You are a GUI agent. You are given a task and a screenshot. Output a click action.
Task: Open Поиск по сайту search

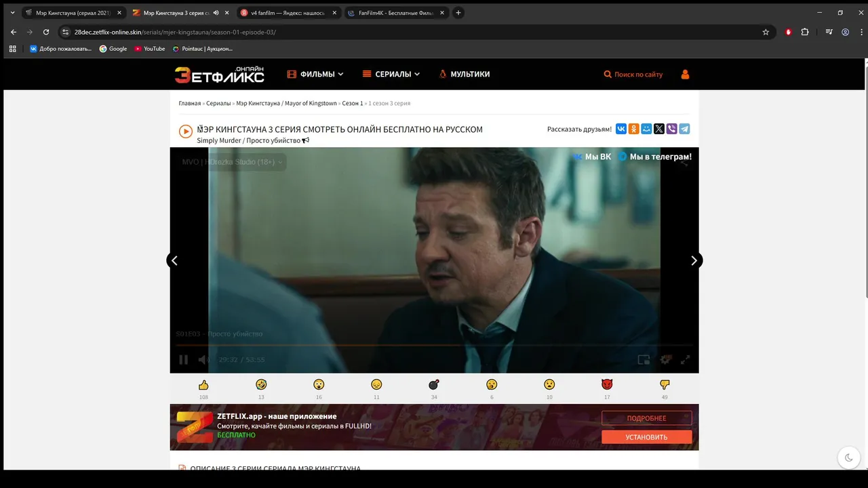pyautogui.click(x=633, y=75)
